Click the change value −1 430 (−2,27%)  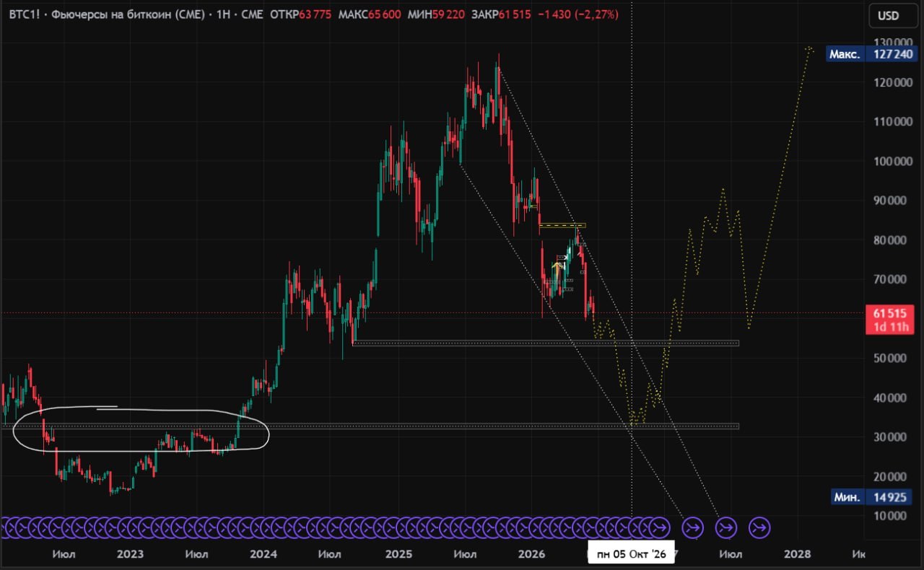pyautogui.click(x=577, y=14)
